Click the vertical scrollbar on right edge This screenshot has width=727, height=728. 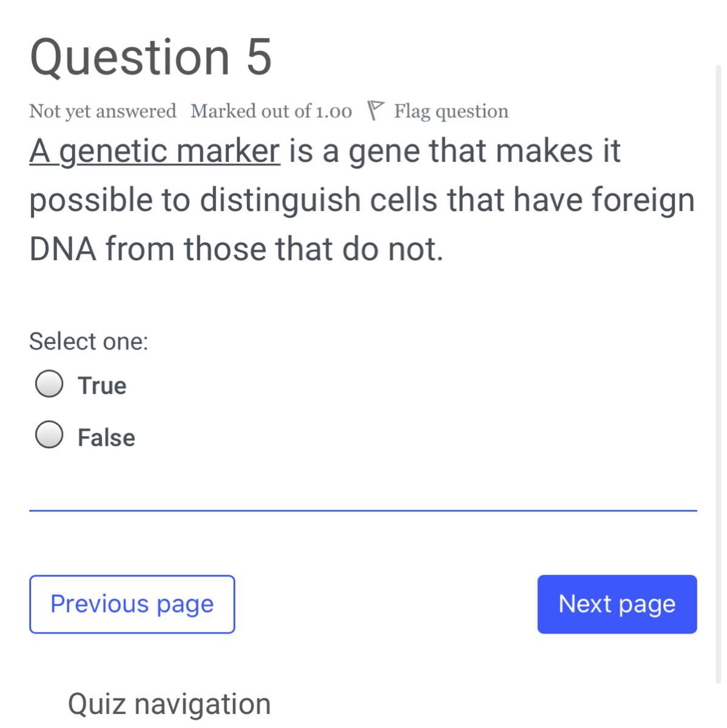click(719, 364)
